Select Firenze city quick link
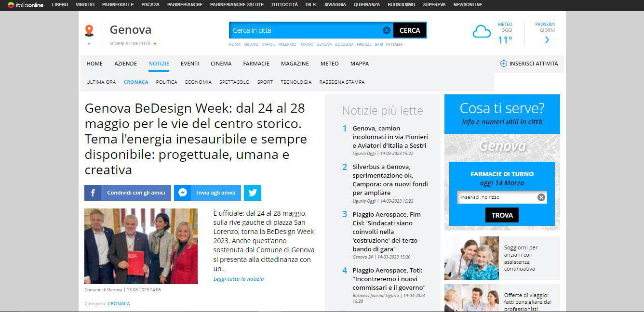The width and height of the screenshot is (644, 312). (x=364, y=44)
